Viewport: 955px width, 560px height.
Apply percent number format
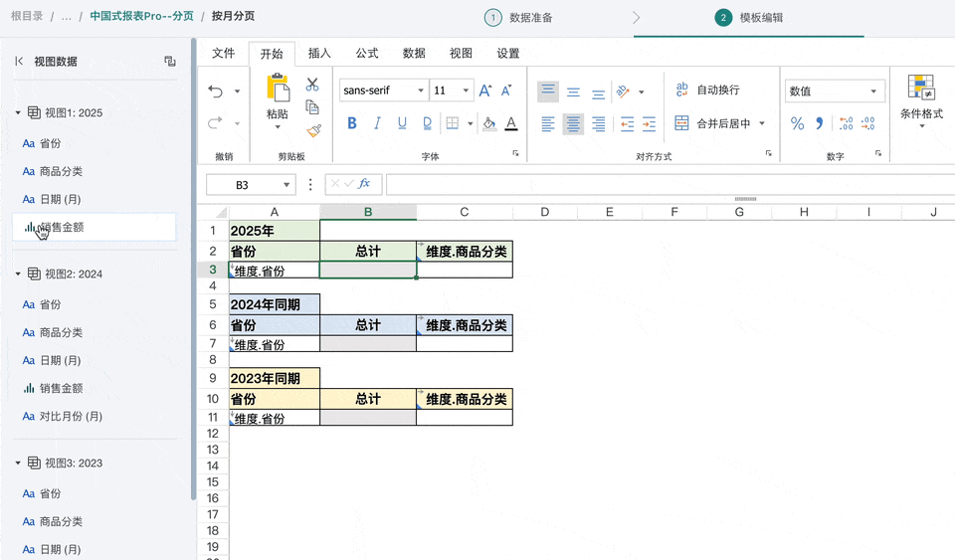pos(797,123)
